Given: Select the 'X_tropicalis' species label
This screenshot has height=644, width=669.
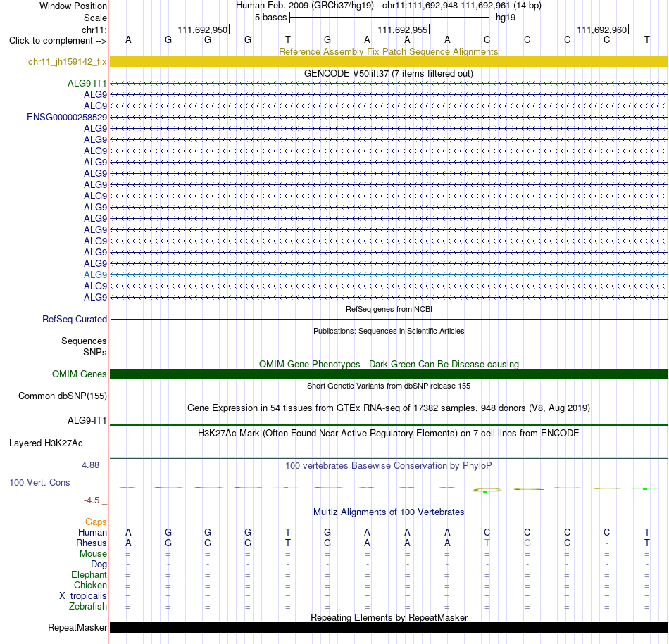Looking at the screenshot, I should tap(83, 596).
